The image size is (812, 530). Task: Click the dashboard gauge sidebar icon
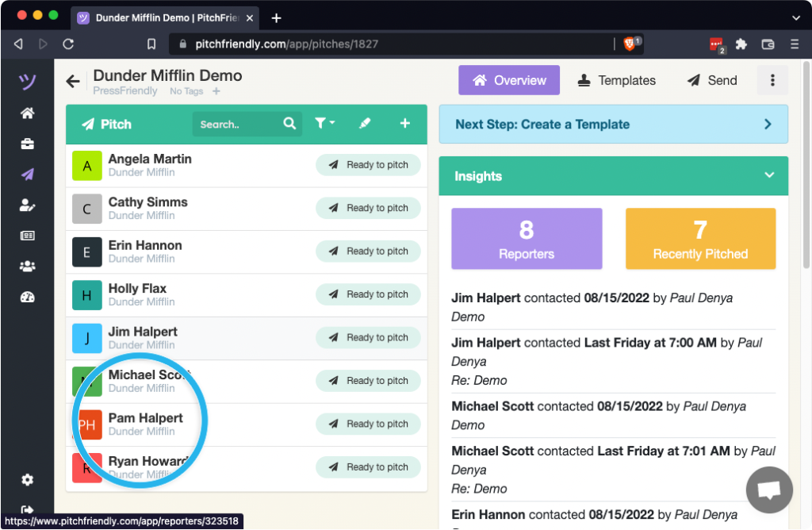27,298
